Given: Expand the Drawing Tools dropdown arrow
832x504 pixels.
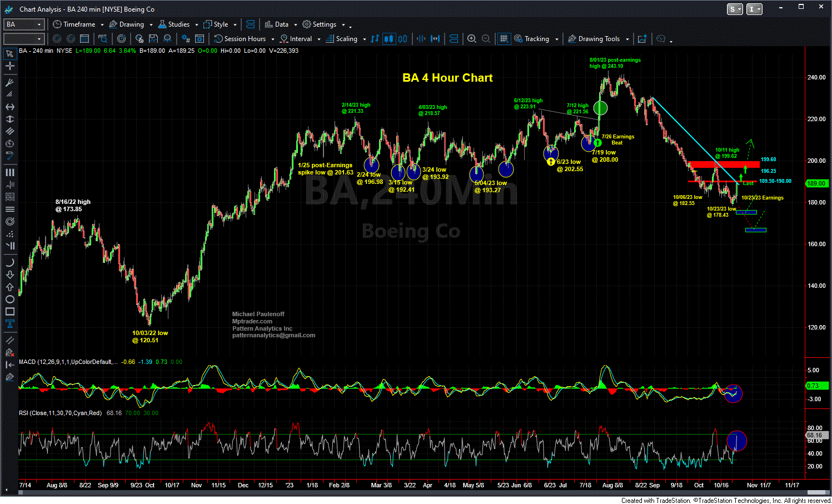Looking at the screenshot, I should click(627, 39).
